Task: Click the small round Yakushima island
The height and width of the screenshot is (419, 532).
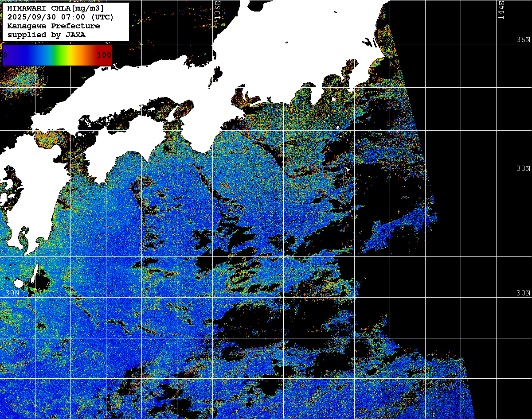Action: pyautogui.click(x=19, y=283)
